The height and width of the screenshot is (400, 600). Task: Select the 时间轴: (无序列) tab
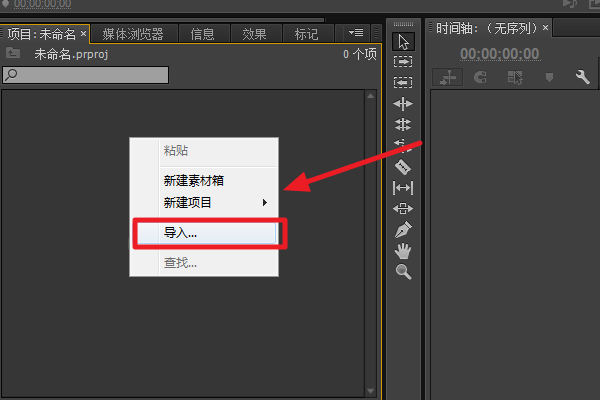point(488,28)
